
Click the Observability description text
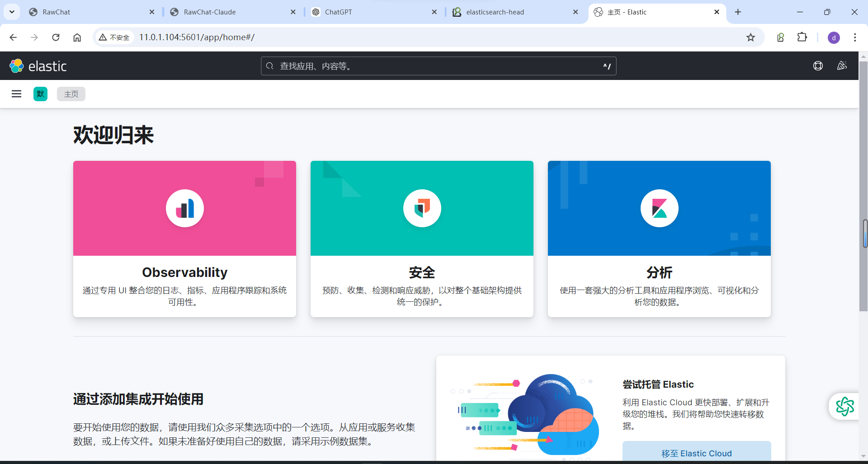(x=184, y=296)
